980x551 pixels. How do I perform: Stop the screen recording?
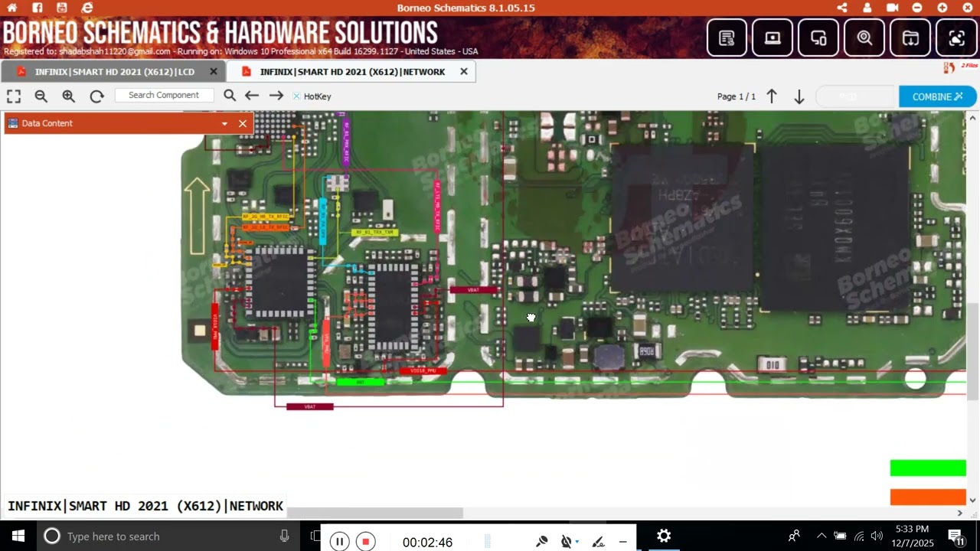[x=365, y=542]
